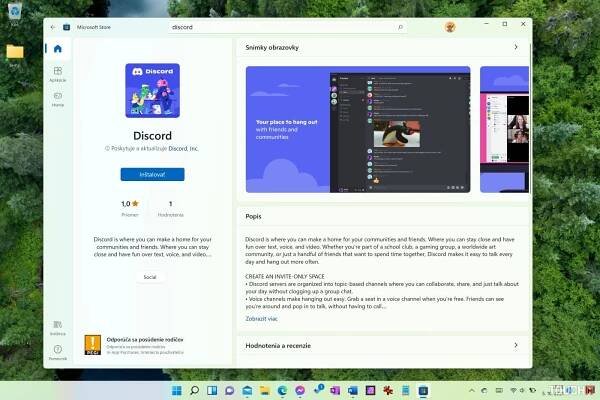Click the 1,0 star average rating
600x400 pixels.
[128, 204]
